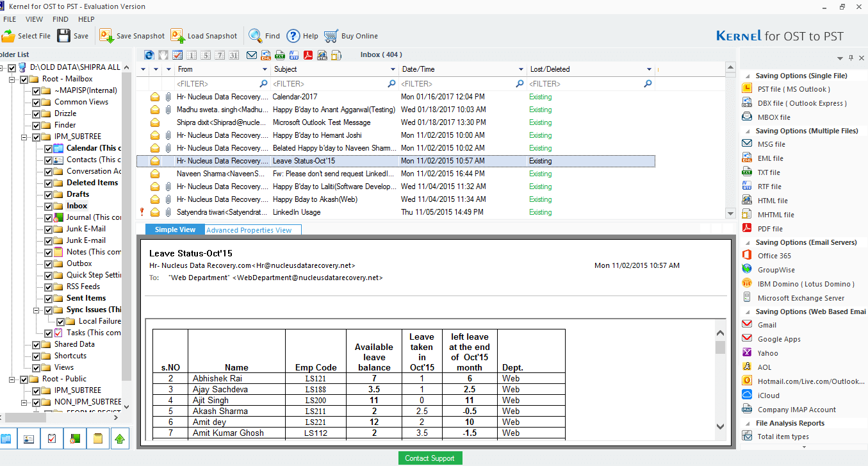Open the FILE menu

click(x=10, y=19)
